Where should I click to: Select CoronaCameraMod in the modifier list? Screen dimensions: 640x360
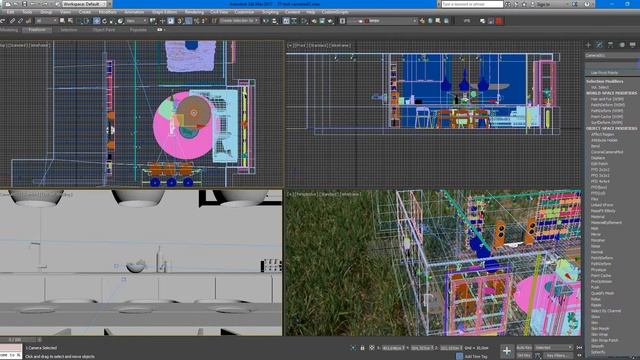tap(607, 152)
